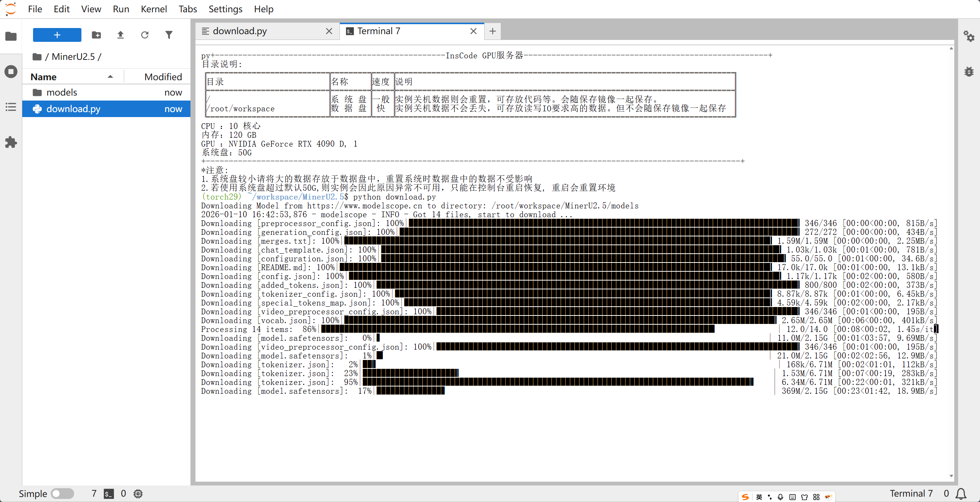
Task: Click the blue New Launcher button
Action: click(57, 35)
